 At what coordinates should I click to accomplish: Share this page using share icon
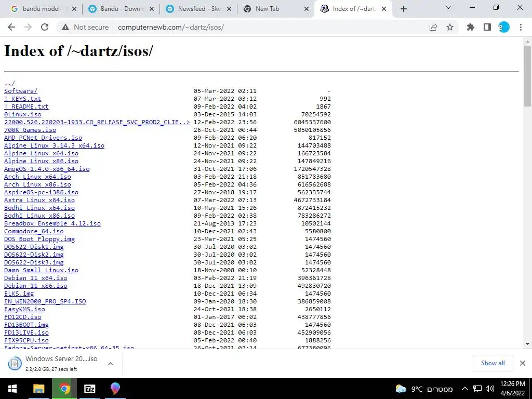(433, 27)
